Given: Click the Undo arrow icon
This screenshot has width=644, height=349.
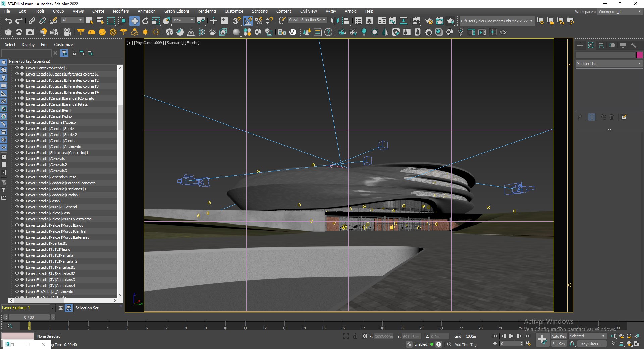Looking at the screenshot, I should 8,21.
